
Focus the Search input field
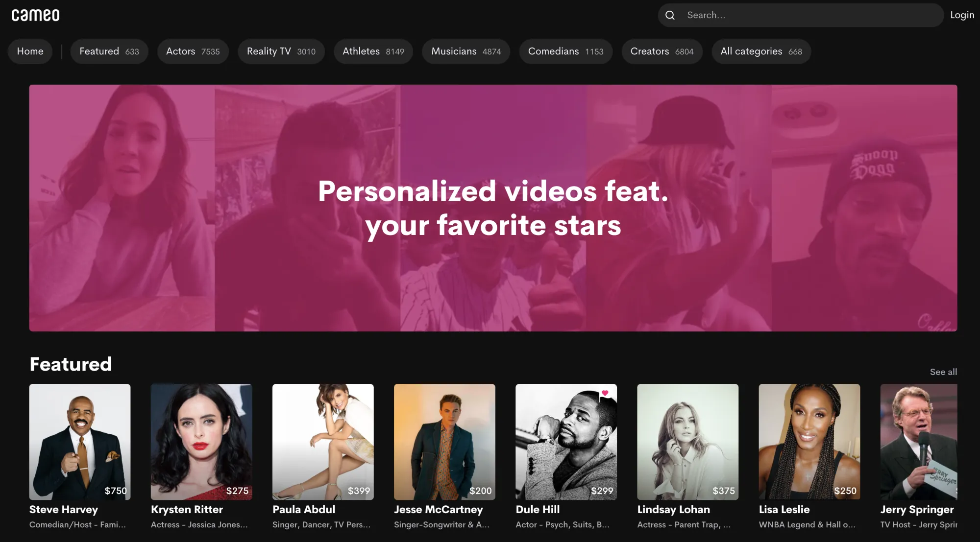pos(801,15)
